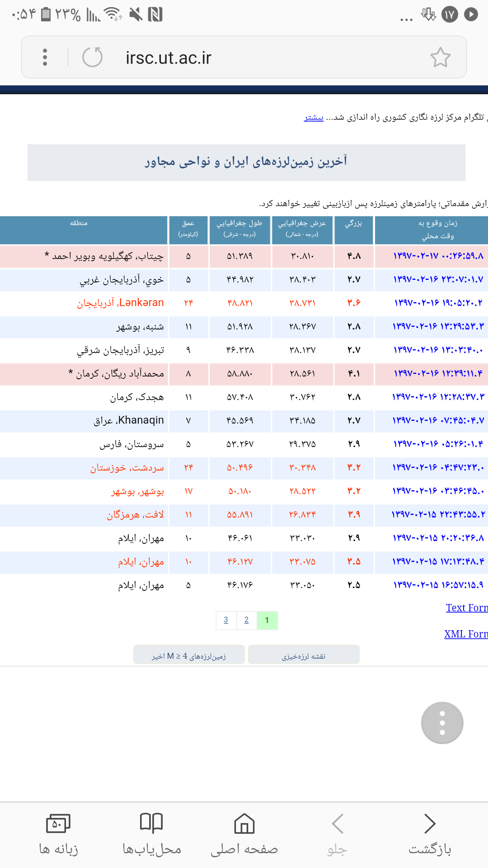This screenshot has height=868, width=488.
Task: Select the منطقه region column header
Action: point(84,230)
